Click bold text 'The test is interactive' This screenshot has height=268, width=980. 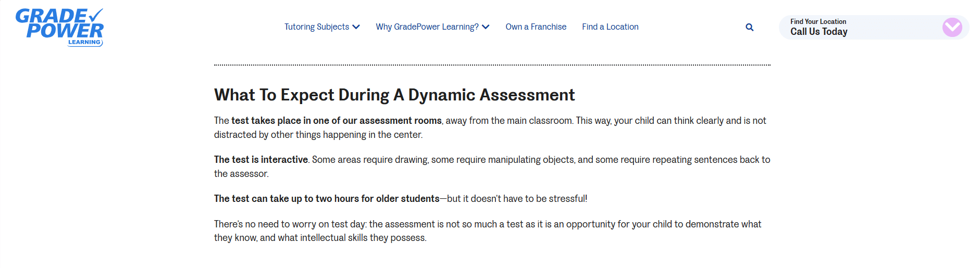pyautogui.click(x=261, y=160)
